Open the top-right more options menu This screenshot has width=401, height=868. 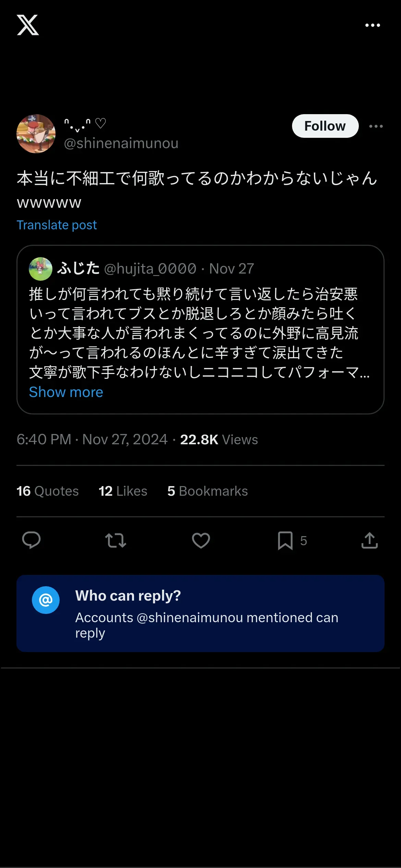tap(373, 25)
